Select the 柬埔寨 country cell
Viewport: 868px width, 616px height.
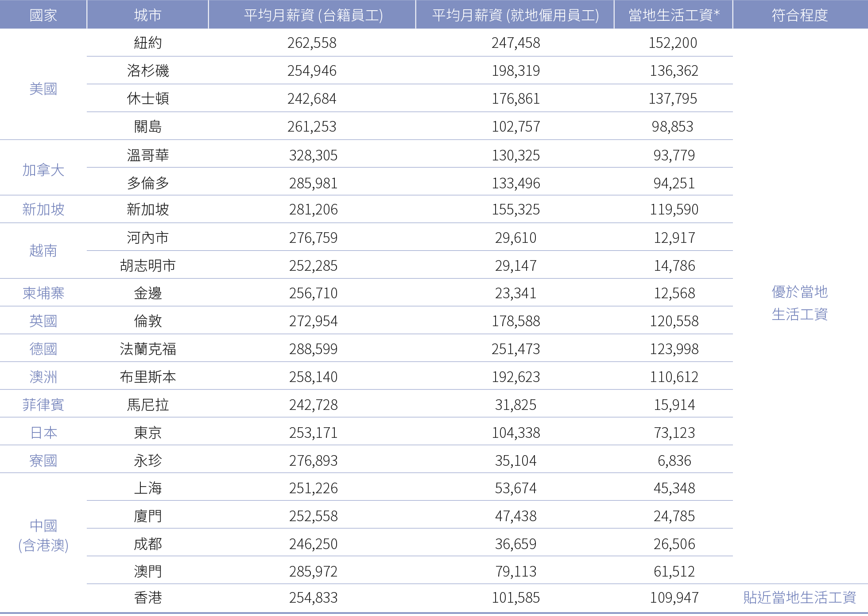pyautogui.click(x=43, y=293)
